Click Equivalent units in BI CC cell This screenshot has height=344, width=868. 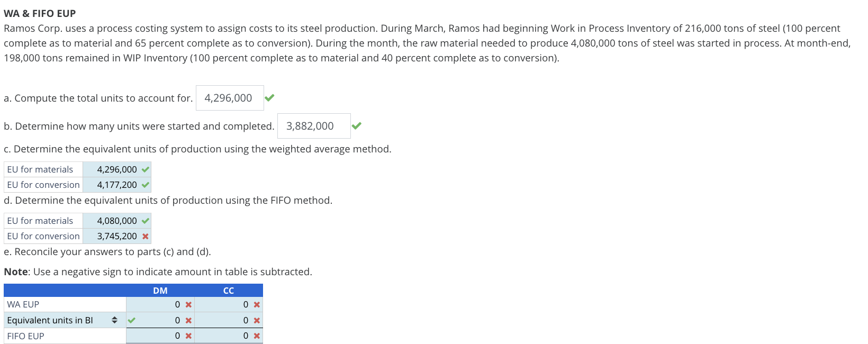point(229,320)
